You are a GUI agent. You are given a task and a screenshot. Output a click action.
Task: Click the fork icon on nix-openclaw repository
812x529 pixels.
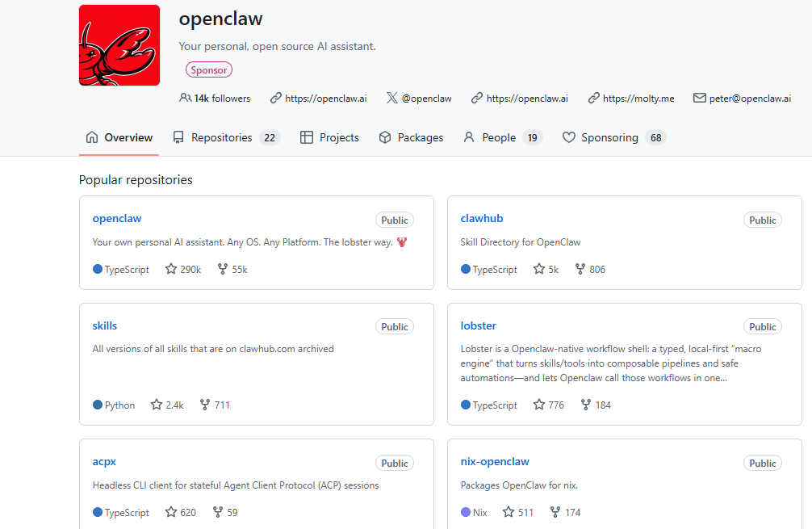555,511
